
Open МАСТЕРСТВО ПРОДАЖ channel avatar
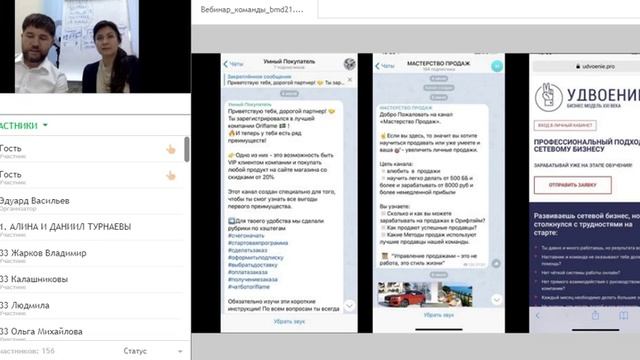(x=497, y=66)
